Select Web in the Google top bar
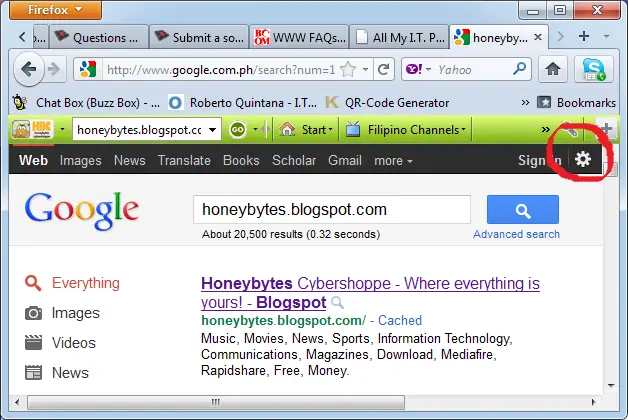628x420 pixels. pos(33,160)
